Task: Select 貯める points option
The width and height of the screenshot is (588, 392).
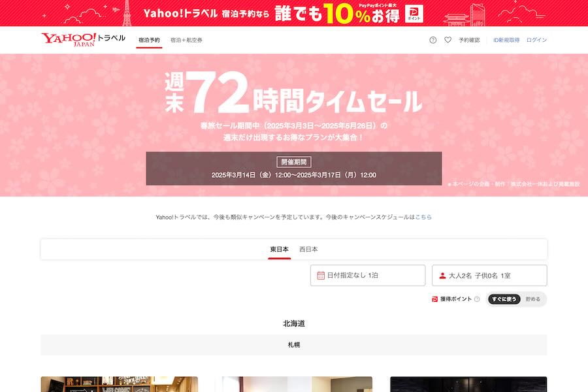Action: click(x=533, y=299)
